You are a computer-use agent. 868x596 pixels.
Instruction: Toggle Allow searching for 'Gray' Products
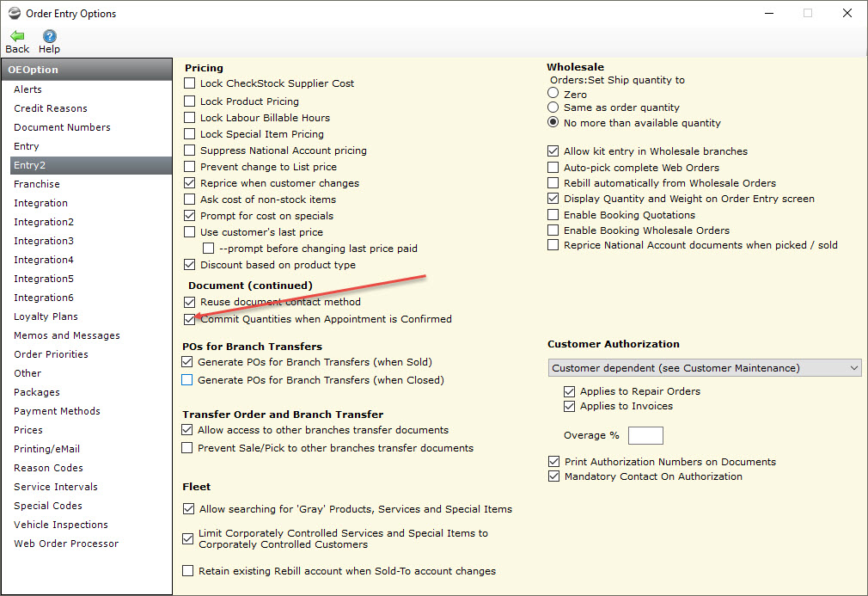(x=189, y=508)
